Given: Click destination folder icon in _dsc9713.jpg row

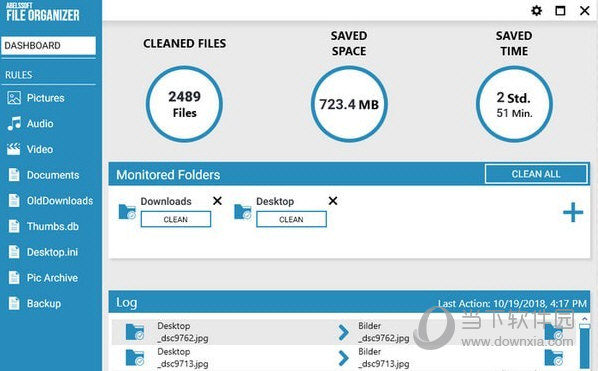Looking at the screenshot, I should point(554,358).
